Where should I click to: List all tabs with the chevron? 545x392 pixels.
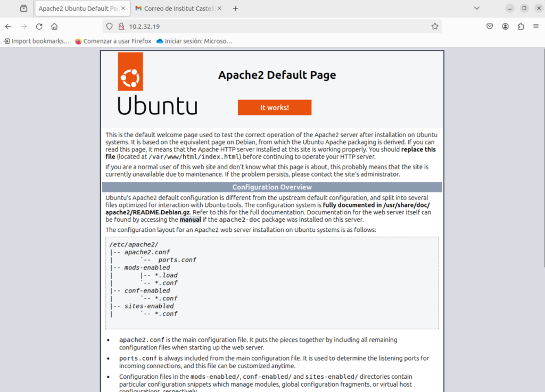[477, 9]
